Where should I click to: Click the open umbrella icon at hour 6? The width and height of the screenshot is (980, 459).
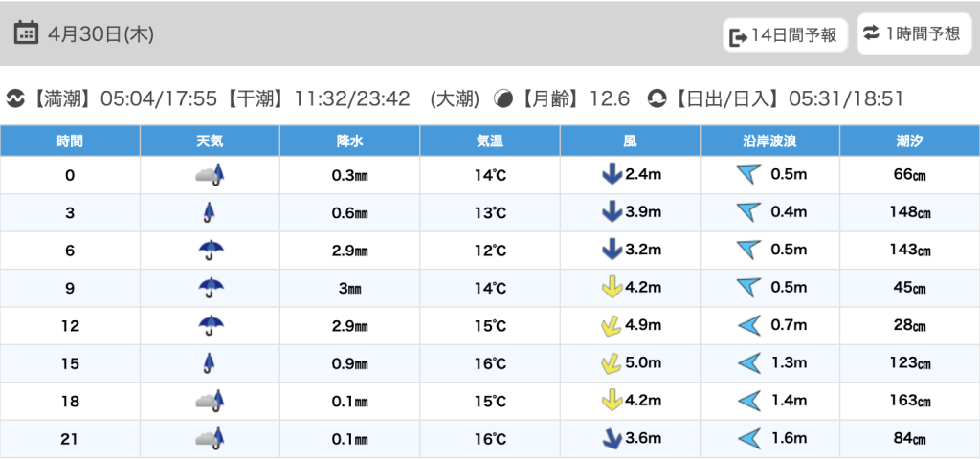click(x=210, y=250)
